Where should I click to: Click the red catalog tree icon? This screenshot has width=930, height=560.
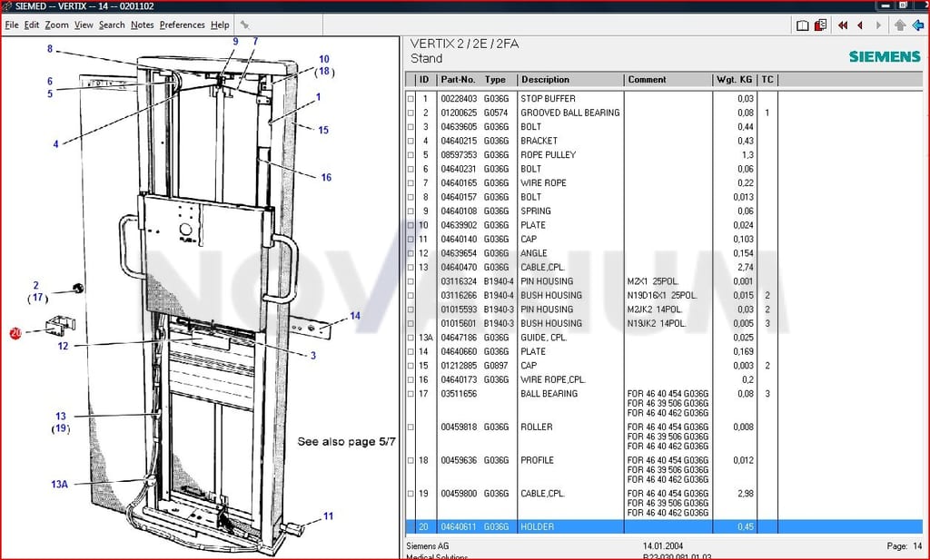click(x=821, y=25)
